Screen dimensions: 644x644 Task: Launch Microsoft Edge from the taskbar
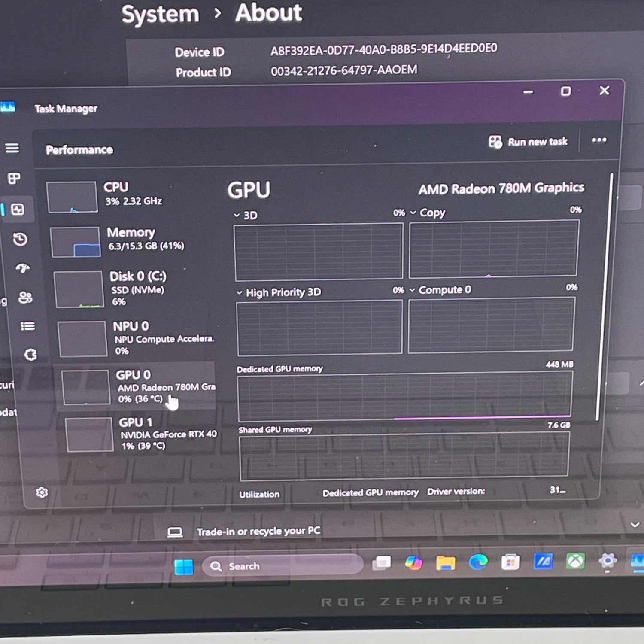point(478,562)
